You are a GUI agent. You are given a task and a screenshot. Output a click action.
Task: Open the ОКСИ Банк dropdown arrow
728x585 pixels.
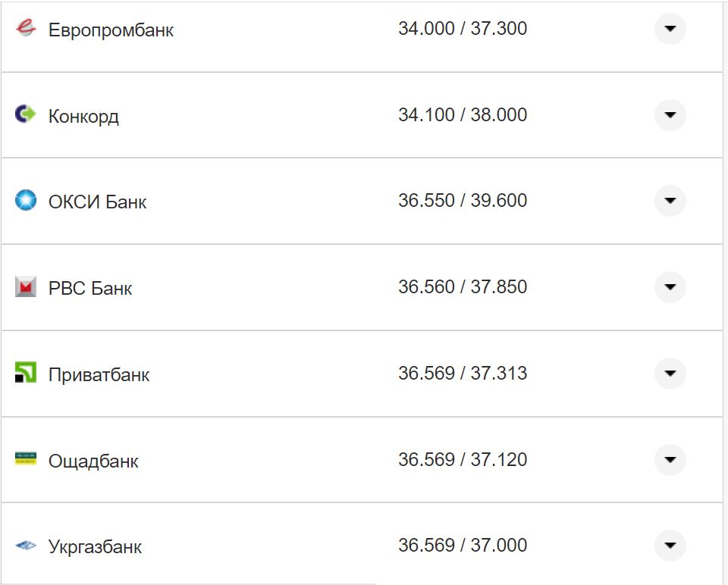[670, 201]
